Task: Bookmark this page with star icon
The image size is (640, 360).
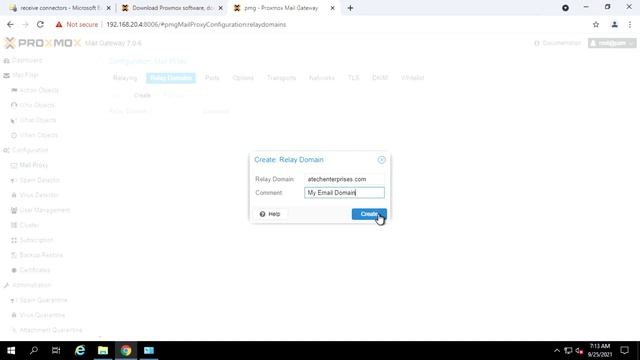Action: coord(596,24)
